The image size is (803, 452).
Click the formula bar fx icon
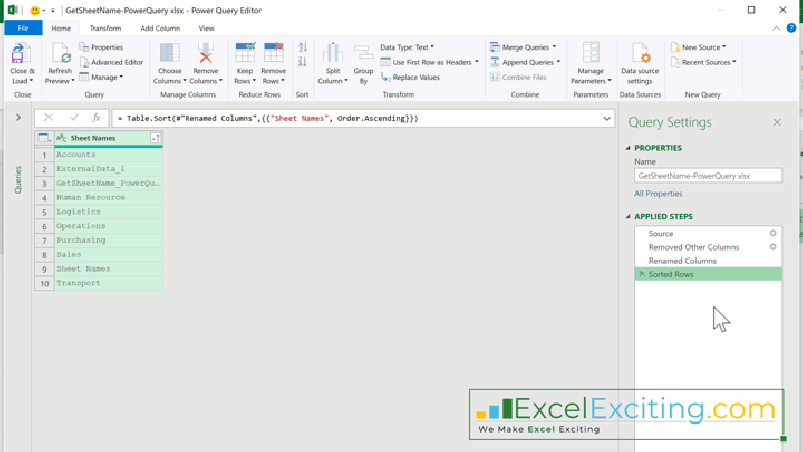pyautogui.click(x=96, y=118)
